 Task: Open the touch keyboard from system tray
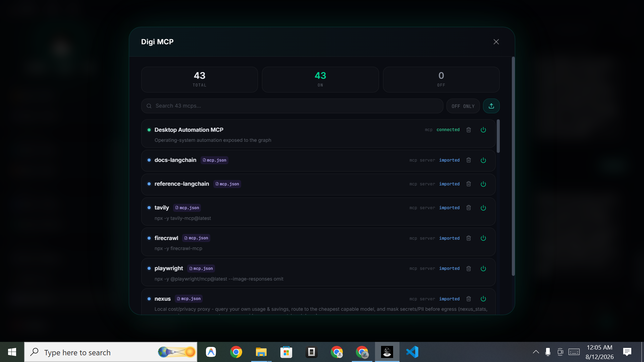(574, 352)
